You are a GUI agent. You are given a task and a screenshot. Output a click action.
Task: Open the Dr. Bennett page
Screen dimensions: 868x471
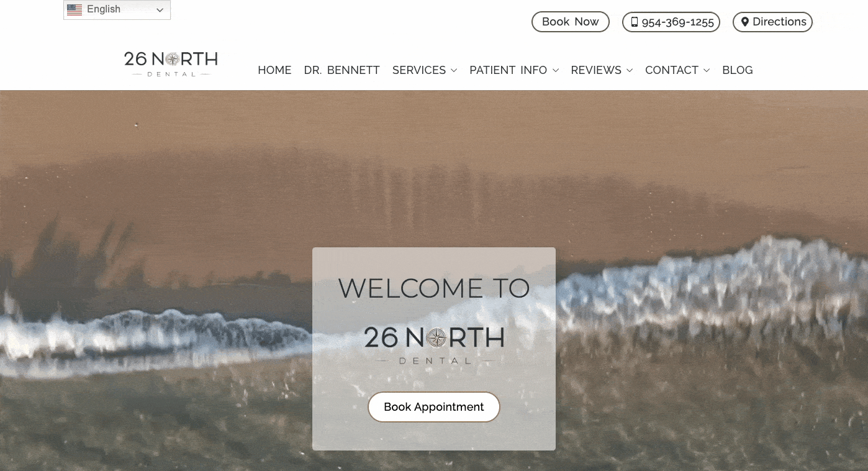point(341,70)
